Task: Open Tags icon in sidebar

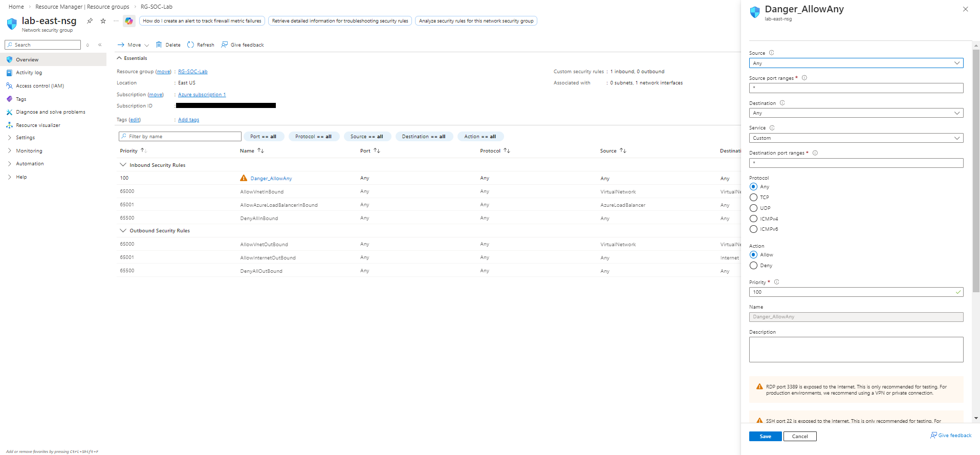Action: [9, 99]
